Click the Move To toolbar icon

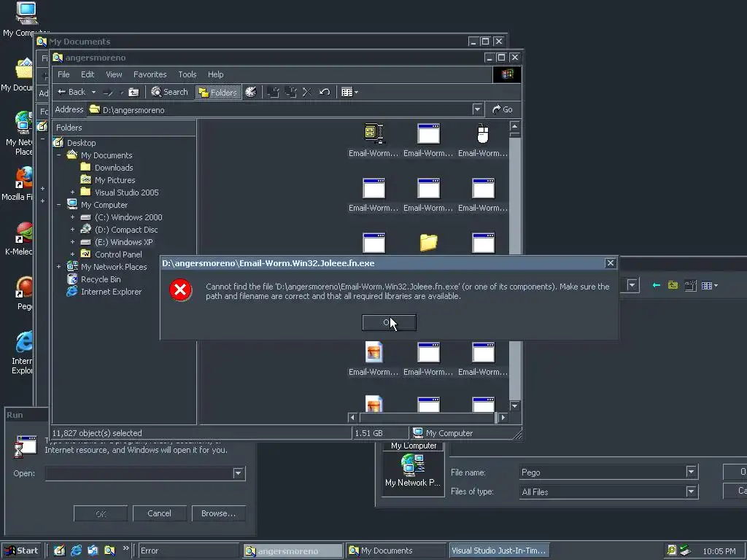coord(274,92)
